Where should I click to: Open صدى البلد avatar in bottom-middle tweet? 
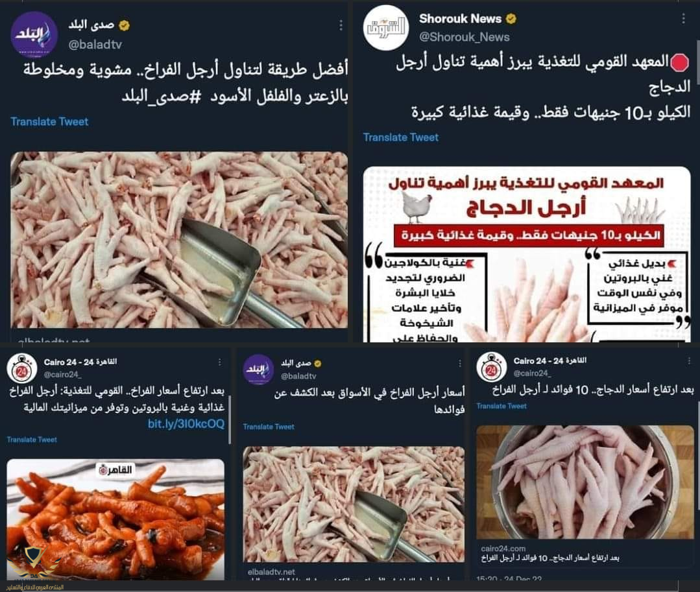[258, 370]
